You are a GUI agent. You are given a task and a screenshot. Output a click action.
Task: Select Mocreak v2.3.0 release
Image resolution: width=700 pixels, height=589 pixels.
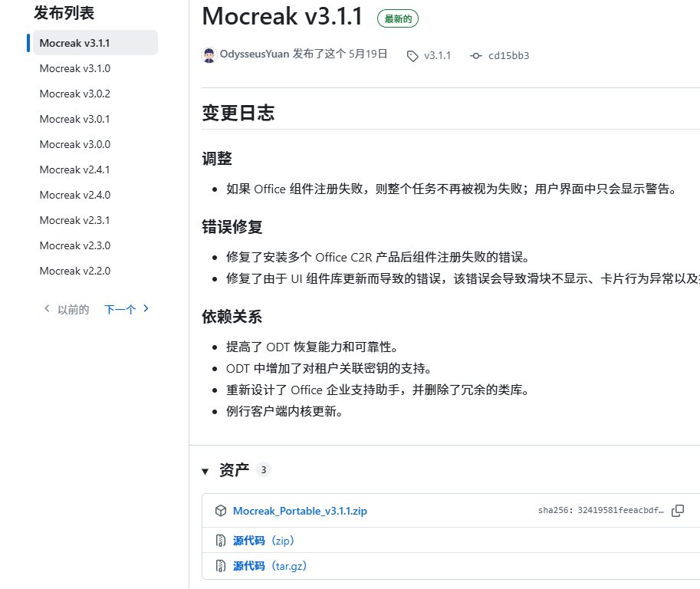(x=74, y=245)
